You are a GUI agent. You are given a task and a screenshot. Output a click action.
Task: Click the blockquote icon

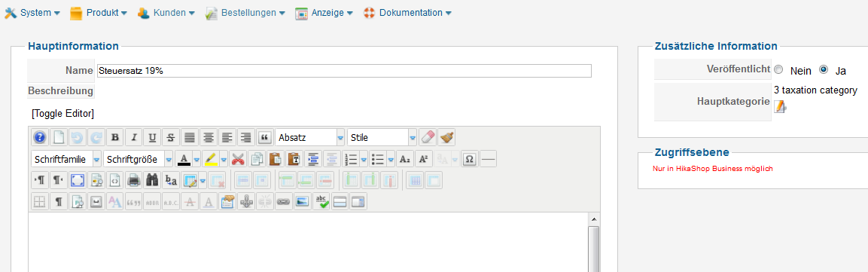click(265, 137)
